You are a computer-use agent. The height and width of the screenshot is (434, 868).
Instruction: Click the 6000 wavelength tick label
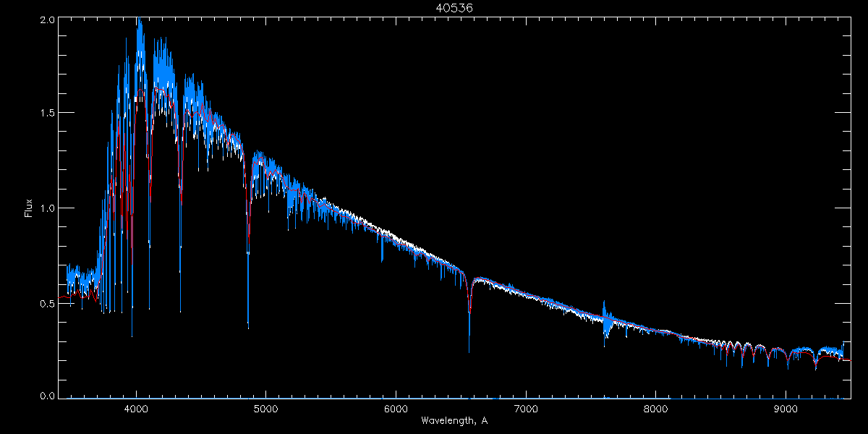396,408
